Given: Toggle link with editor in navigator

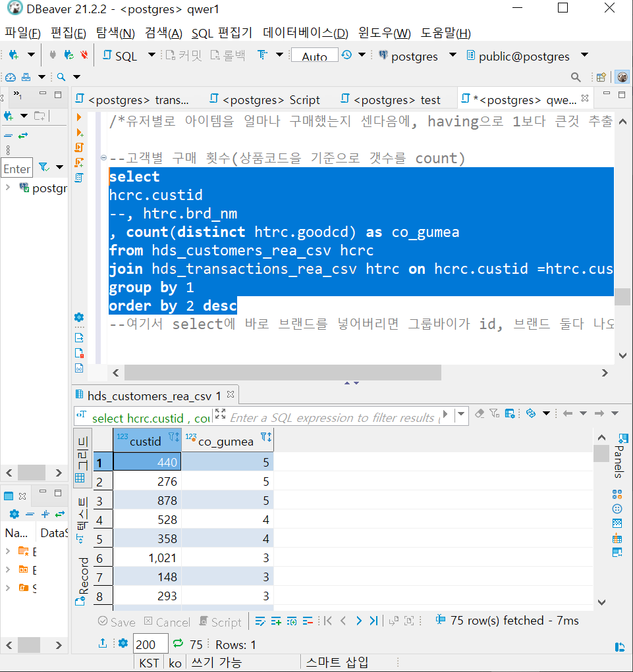Looking at the screenshot, I should coord(23,136).
